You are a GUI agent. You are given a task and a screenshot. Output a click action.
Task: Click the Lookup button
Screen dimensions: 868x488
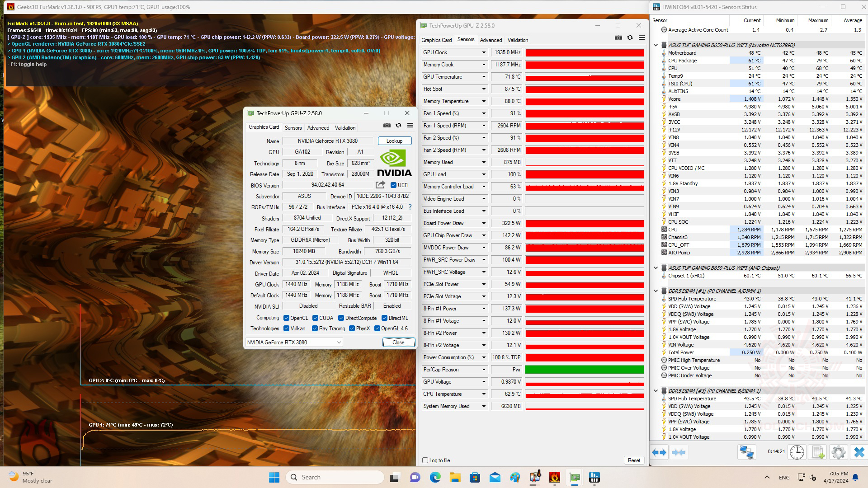click(x=394, y=141)
